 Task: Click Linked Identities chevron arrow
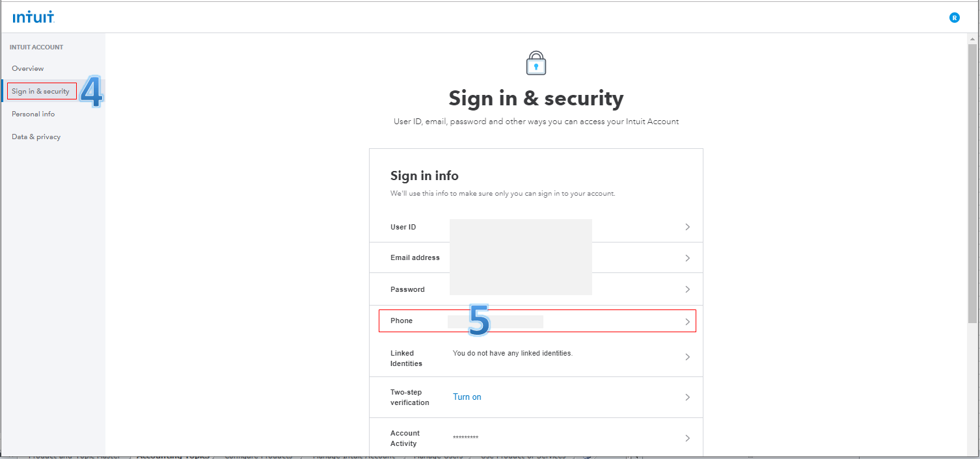click(687, 357)
